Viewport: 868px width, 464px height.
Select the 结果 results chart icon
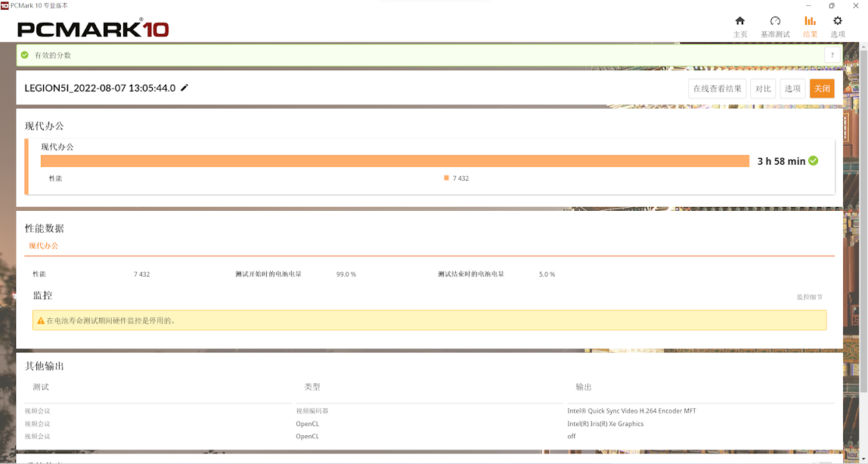810,21
